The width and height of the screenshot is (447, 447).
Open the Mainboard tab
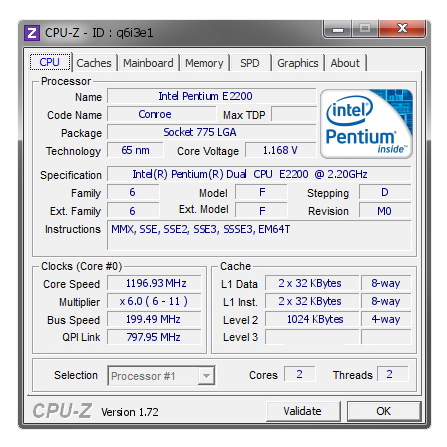(148, 63)
